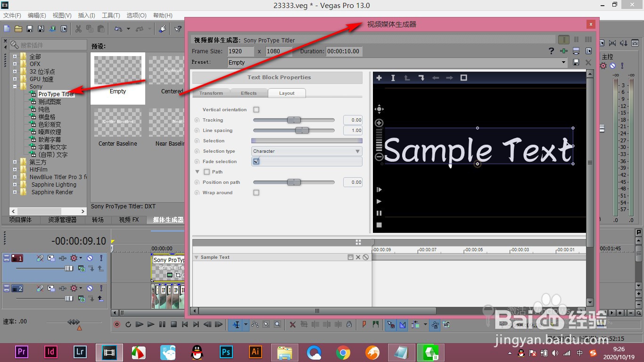Click the Undo arrow icon
Screen dimensions: 644x362
[118, 29]
